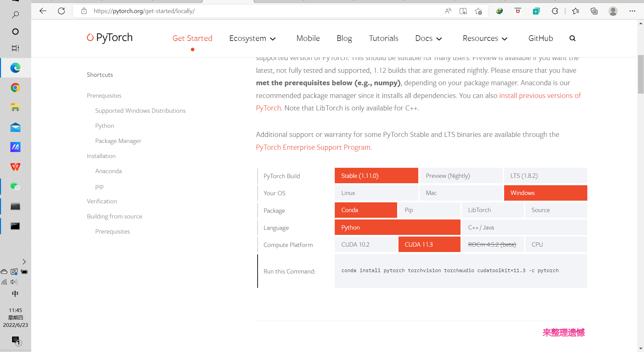Open the browser profile avatar
The width and height of the screenshot is (644, 352).
(x=613, y=11)
